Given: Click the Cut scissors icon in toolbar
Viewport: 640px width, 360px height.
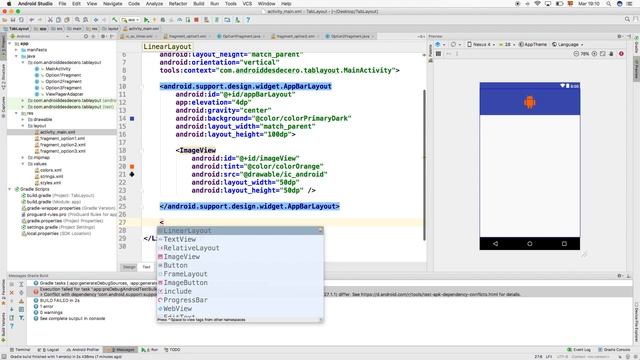Looking at the screenshot, I should (50, 20).
